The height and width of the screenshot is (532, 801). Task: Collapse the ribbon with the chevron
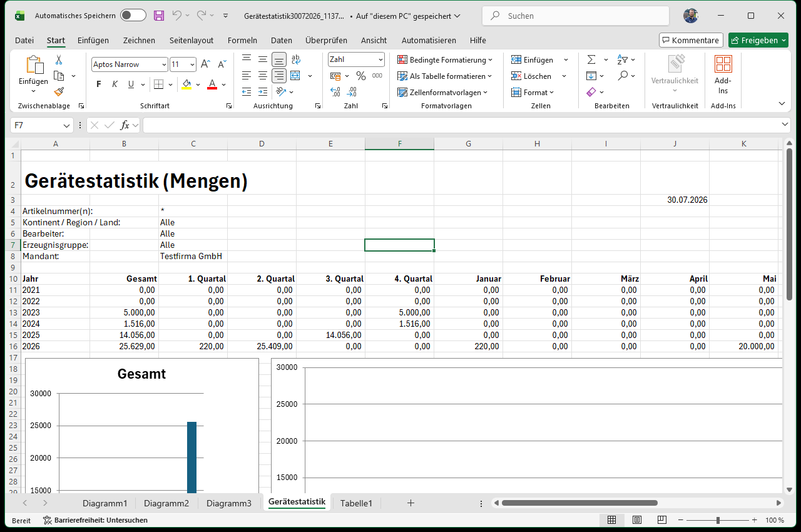click(x=782, y=103)
